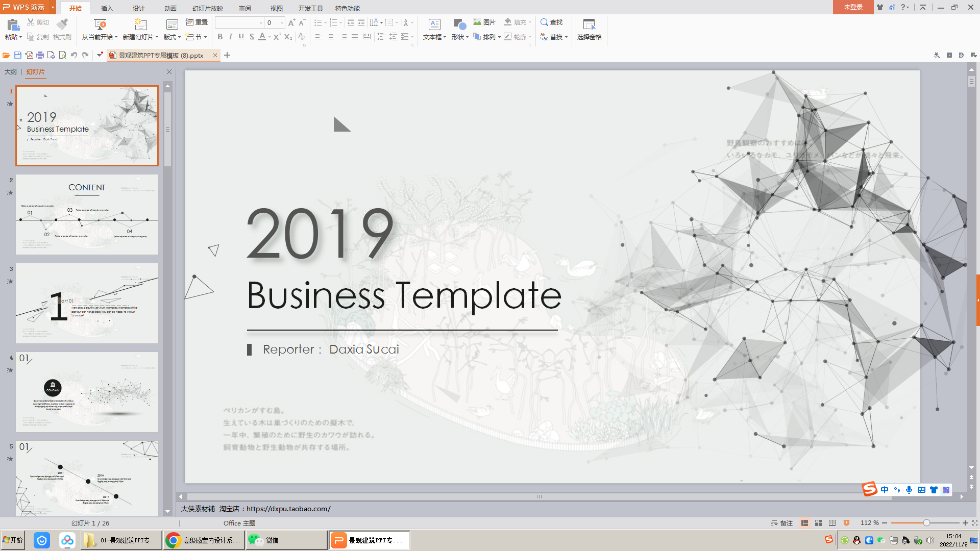Close the 景观建筑PPT专属模板 (8).pptx tab
The image size is (980, 551).
(x=215, y=55)
